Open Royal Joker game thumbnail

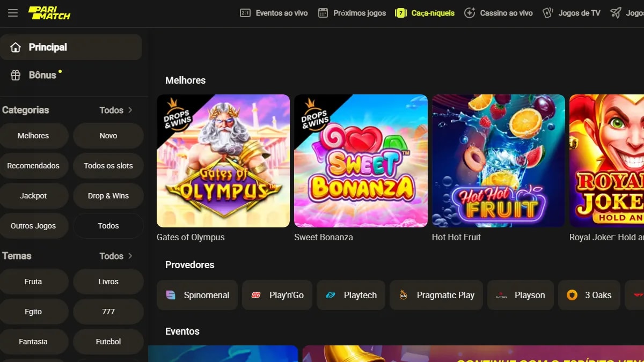(x=606, y=161)
